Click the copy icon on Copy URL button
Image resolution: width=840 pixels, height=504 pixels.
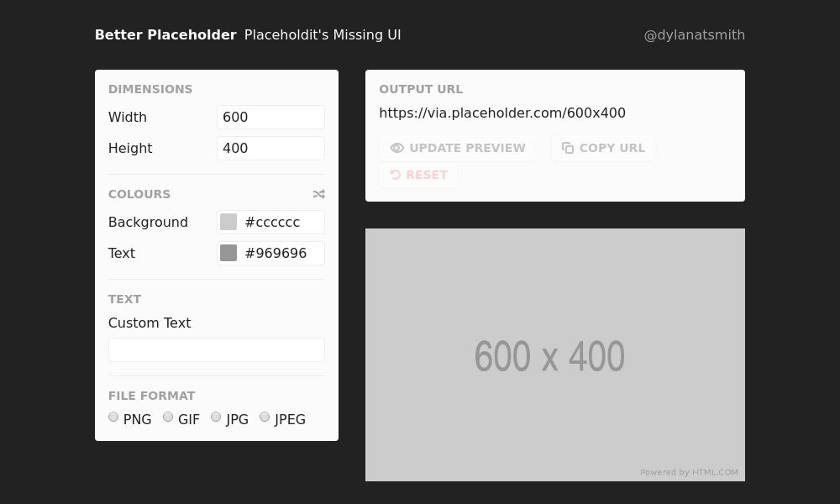click(x=568, y=148)
